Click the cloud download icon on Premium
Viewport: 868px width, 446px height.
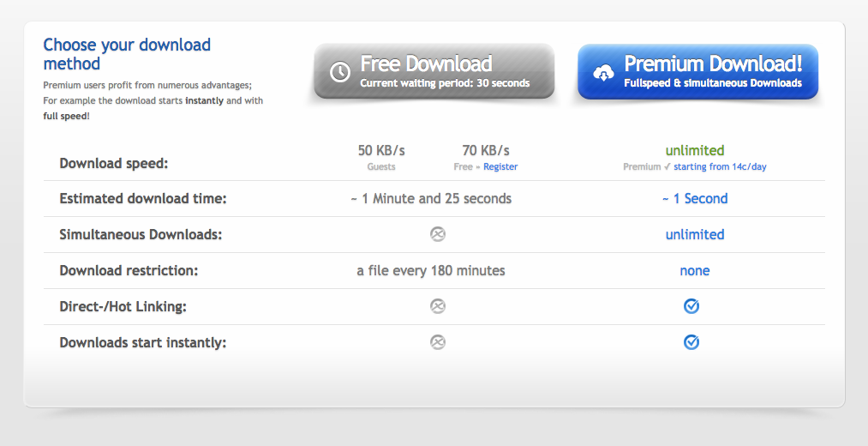pyautogui.click(x=603, y=73)
